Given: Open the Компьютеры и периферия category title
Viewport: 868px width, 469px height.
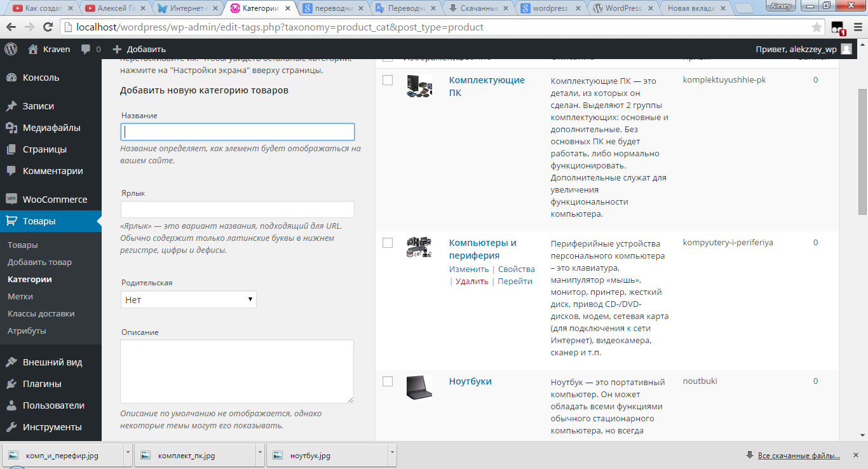Looking at the screenshot, I should [483, 249].
